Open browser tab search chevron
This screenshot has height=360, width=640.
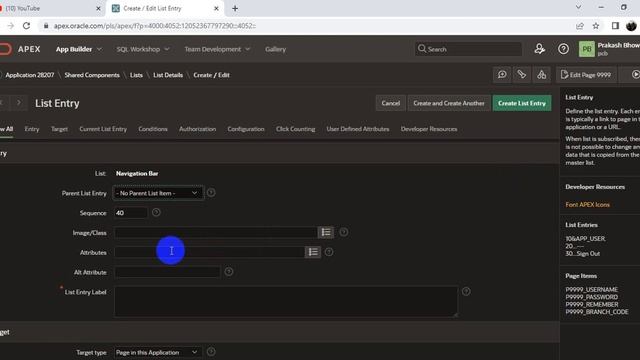(x=578, y=7)
